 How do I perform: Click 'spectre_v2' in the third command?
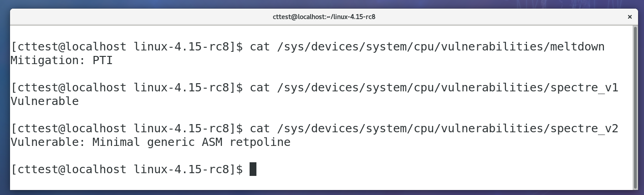[583, 128]
